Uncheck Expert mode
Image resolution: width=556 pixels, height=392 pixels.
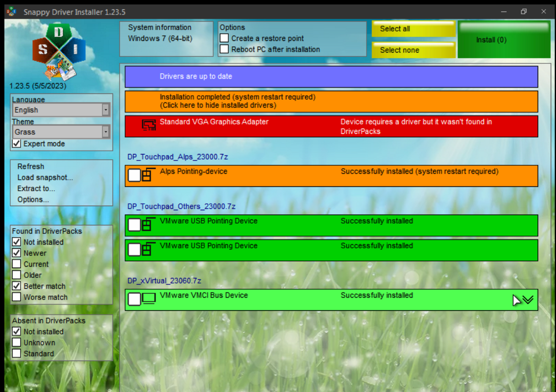coord(16,143)
